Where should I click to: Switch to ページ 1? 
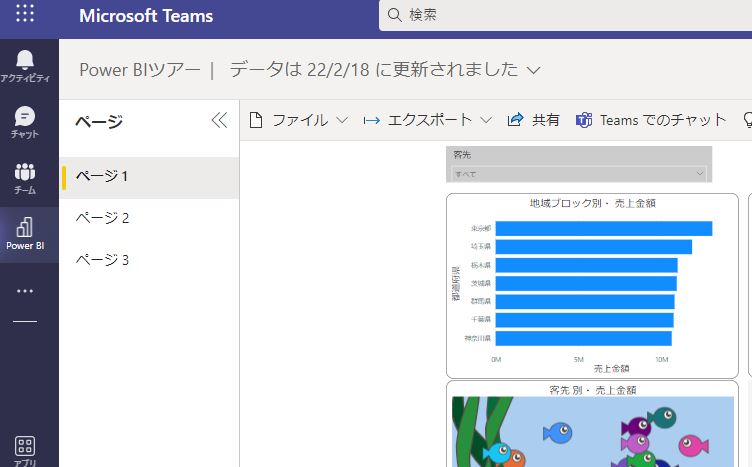tap(103, 176)
